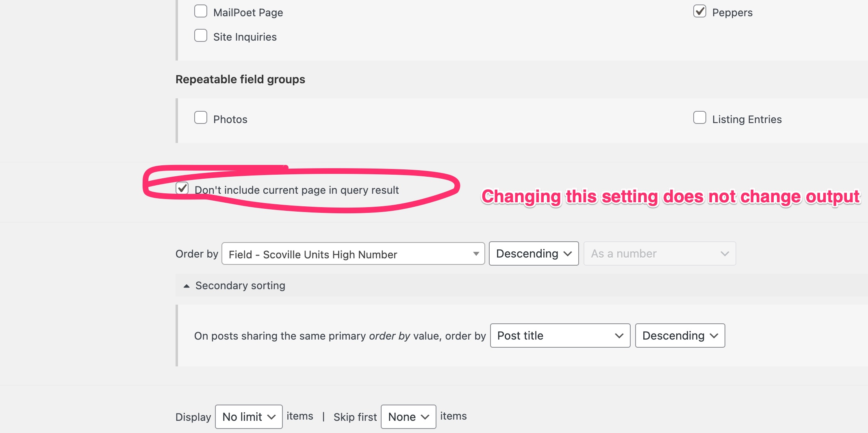Screen dimensions: 868x433
Task: Open the Order by field dropdown
Action: coord(353,254)
